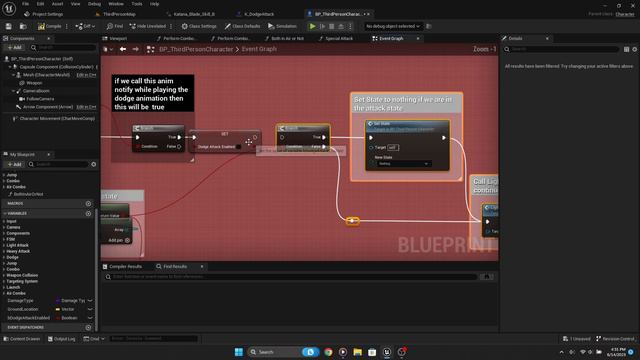Expand the Targeting System variable category

pyautogui.click(x=4, y=281)
